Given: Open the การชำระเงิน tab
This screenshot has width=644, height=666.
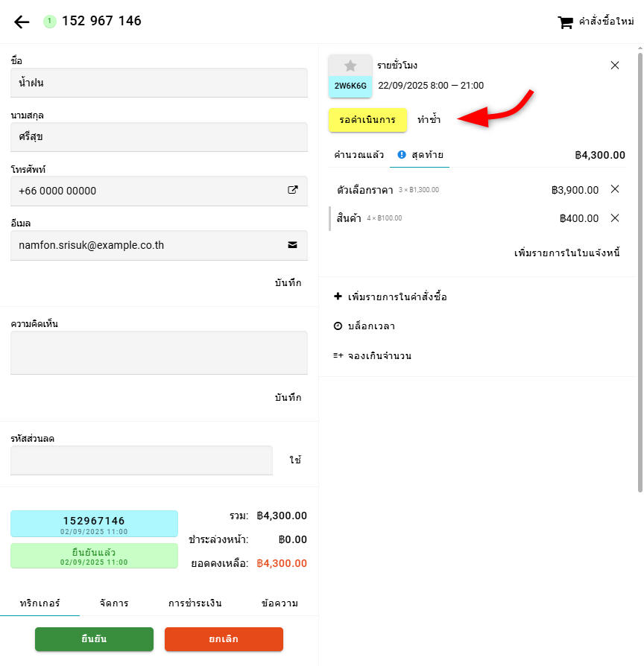Looking at the screenshot, I should coord(195,603).
